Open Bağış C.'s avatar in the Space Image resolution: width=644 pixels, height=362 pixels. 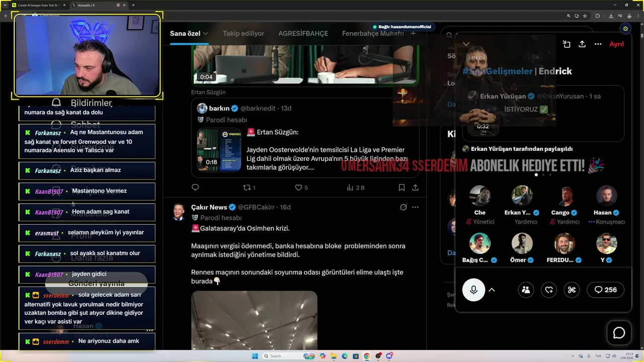480,243
